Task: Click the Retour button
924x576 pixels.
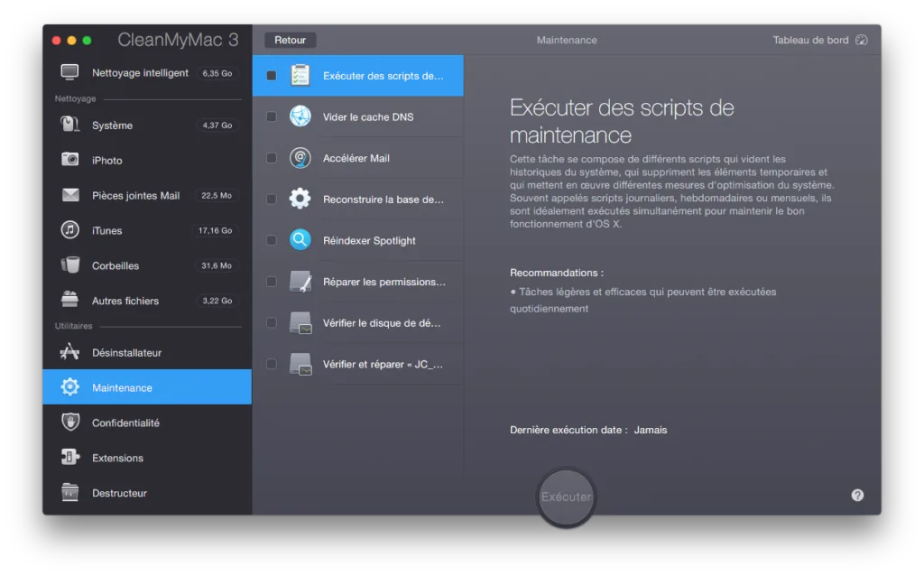Action: [x=290, y=40]
